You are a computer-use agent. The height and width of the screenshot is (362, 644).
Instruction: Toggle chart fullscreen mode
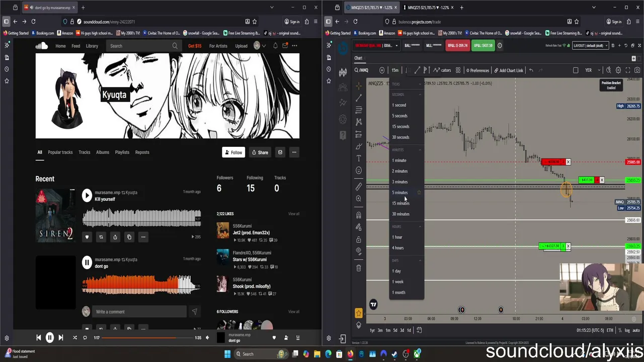628,70
